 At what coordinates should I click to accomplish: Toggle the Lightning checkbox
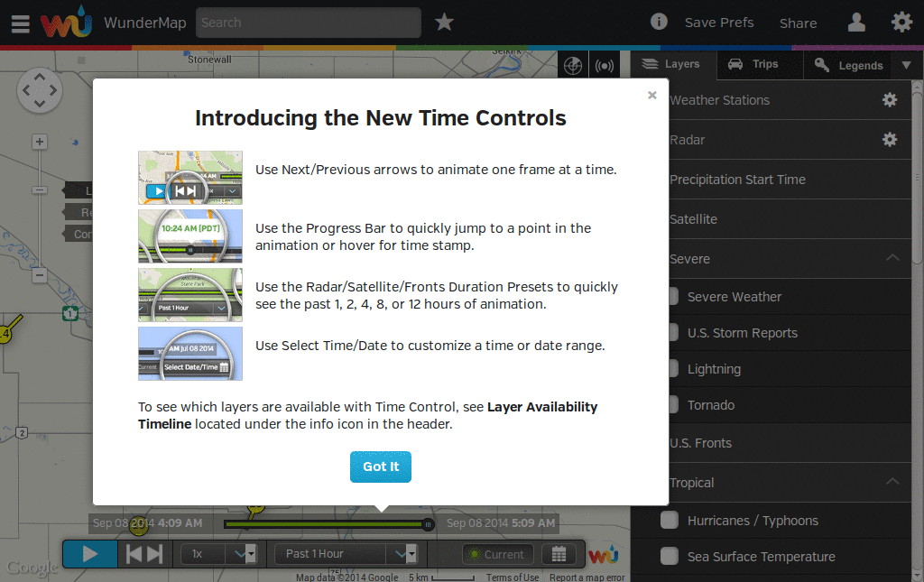point(673,369)
